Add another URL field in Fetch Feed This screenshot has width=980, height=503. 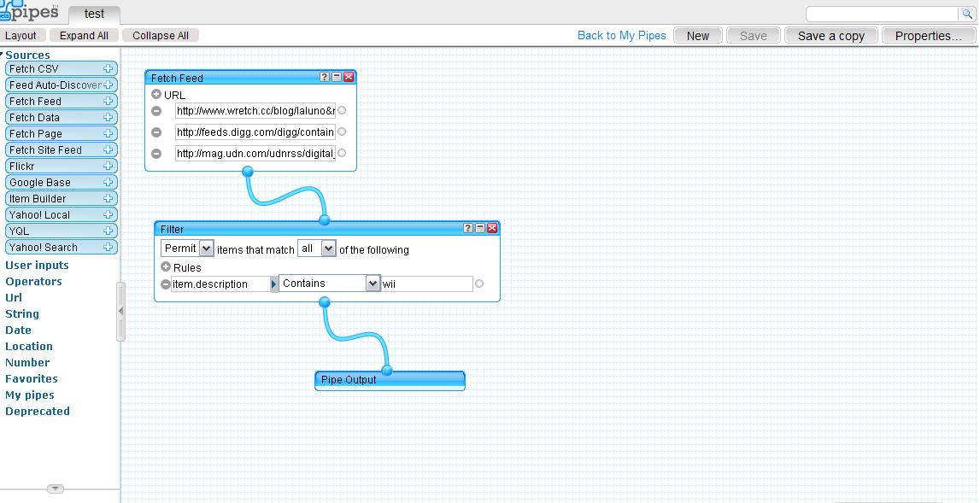tap(156, 95)
